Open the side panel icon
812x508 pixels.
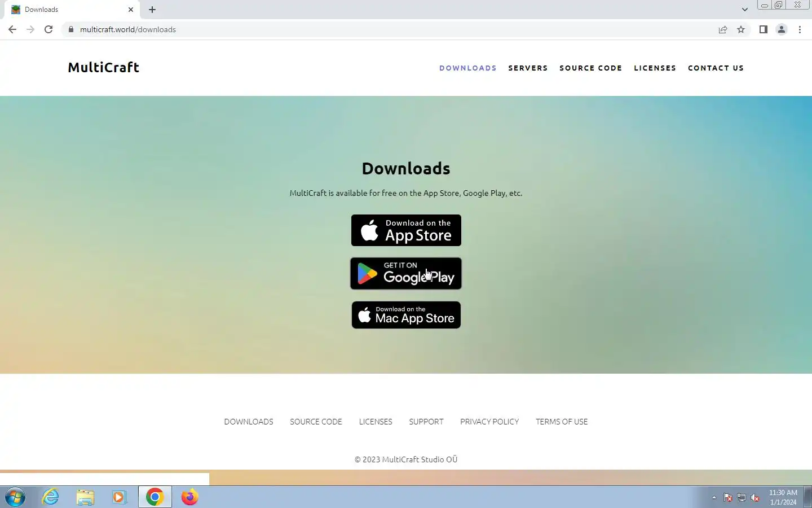pos(763,29)
